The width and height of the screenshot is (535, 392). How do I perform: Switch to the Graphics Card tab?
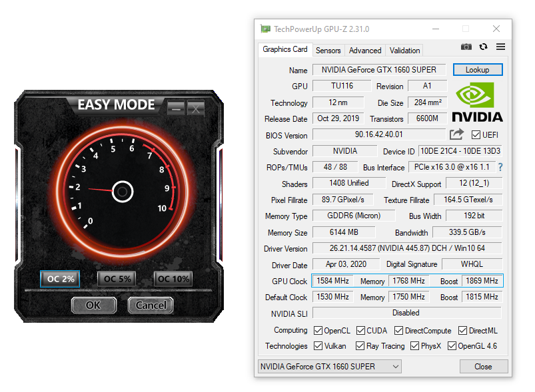(285, 49)
